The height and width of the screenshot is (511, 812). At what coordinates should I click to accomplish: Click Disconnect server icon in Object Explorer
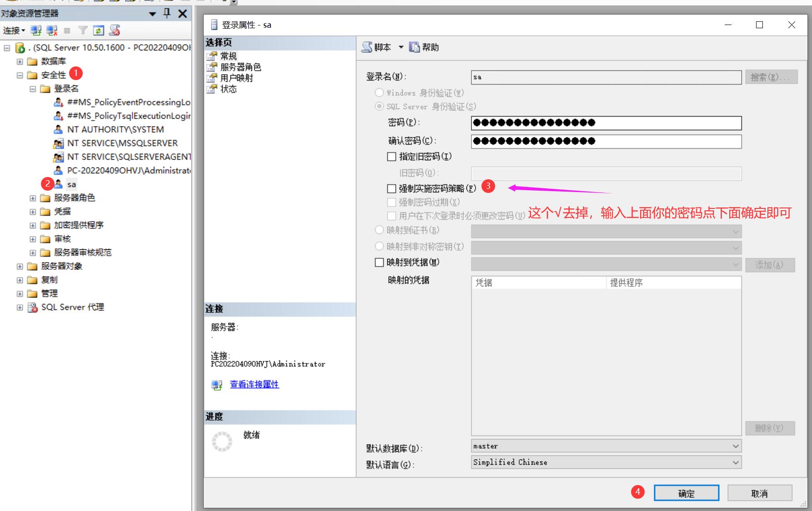52,30
